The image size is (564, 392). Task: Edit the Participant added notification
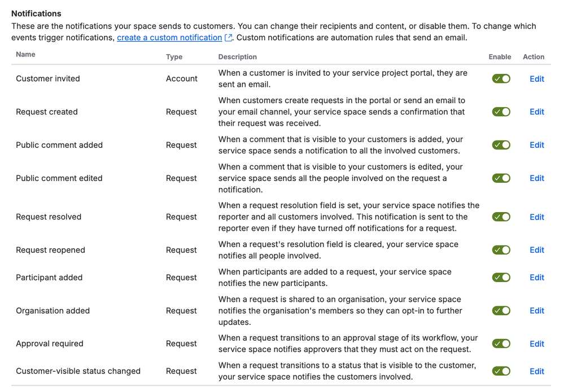tap(536, 277)
